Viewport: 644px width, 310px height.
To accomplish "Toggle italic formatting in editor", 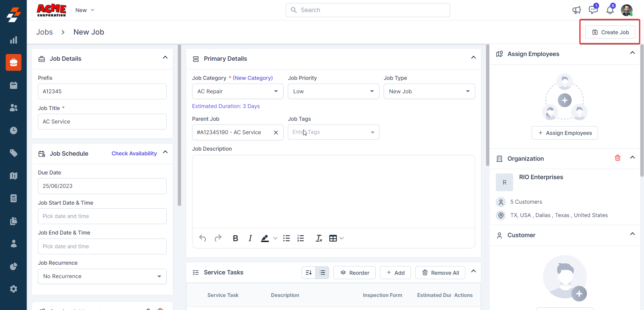I will point(250,238).
